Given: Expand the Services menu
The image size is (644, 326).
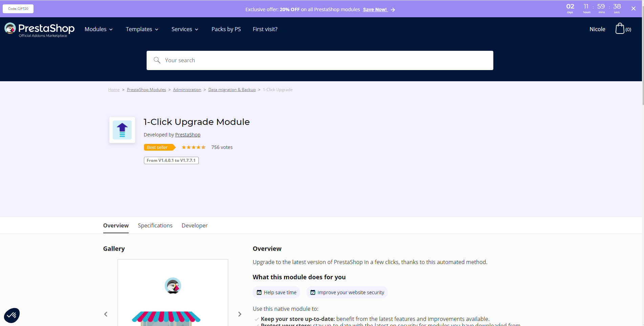Looking at the screenshot, I should tap(185, 29).
